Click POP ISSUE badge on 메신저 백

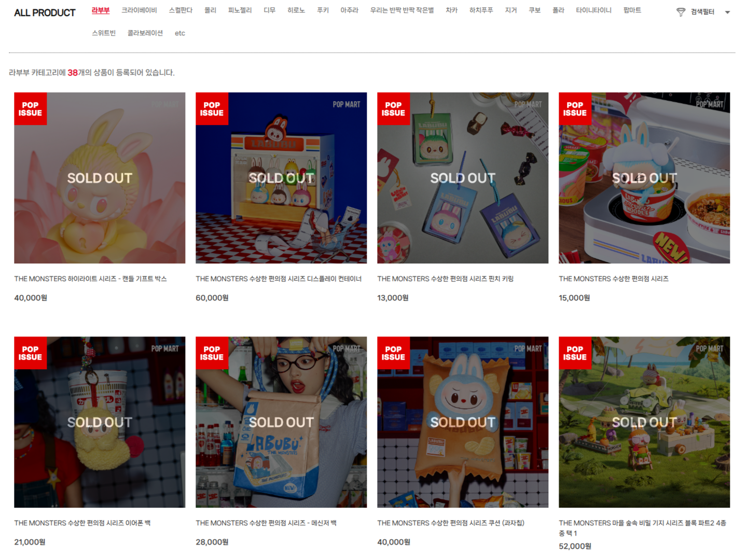[x=212, y=353]
